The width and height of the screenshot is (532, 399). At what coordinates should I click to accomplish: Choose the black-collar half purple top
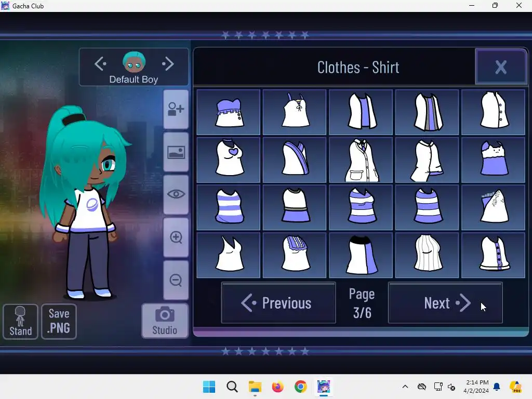click(x=361, y=255)
